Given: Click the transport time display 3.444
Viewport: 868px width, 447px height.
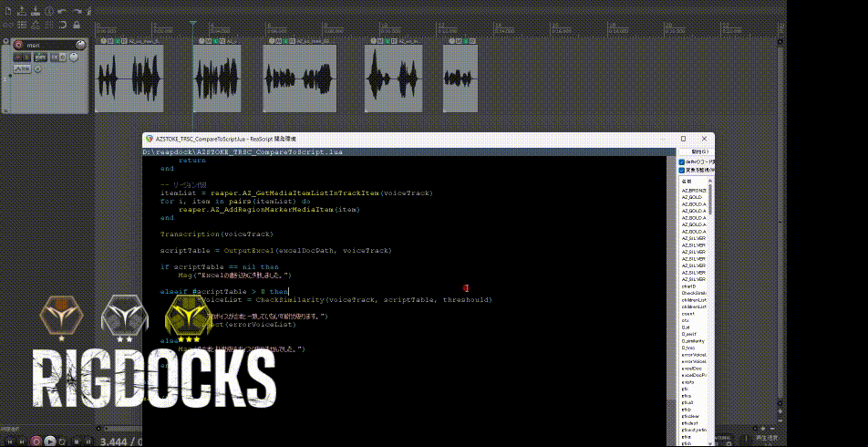Looking at the screenshot, I should point(114,442).
